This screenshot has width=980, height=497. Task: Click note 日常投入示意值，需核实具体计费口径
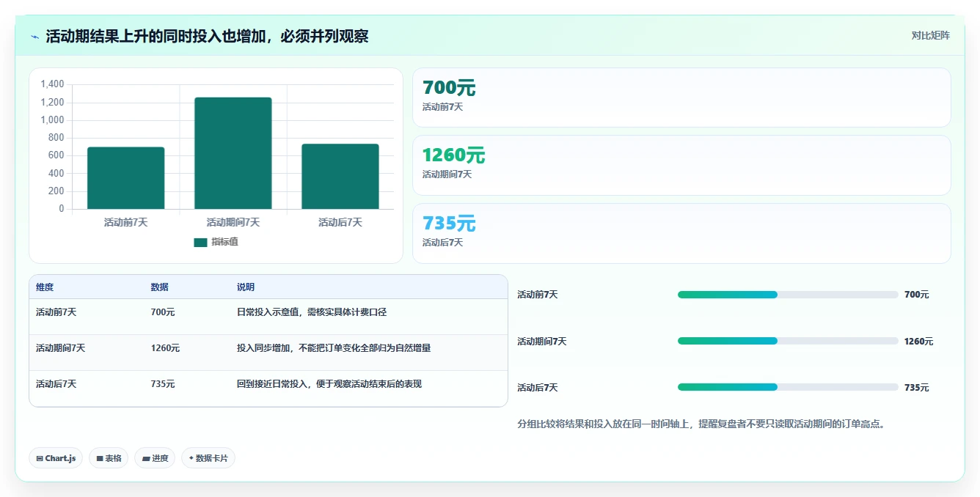(x=312, y=312)
